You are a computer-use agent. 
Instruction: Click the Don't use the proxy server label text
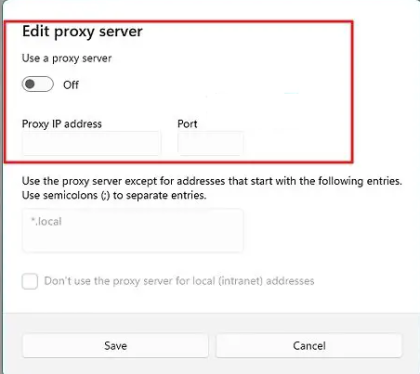(x=179, y=281)
